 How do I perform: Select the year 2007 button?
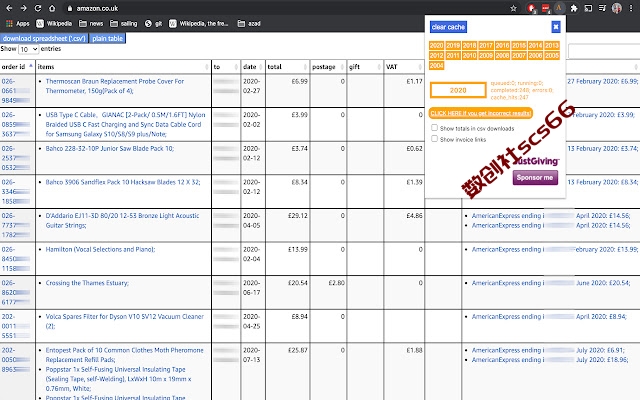click(519, 56)
